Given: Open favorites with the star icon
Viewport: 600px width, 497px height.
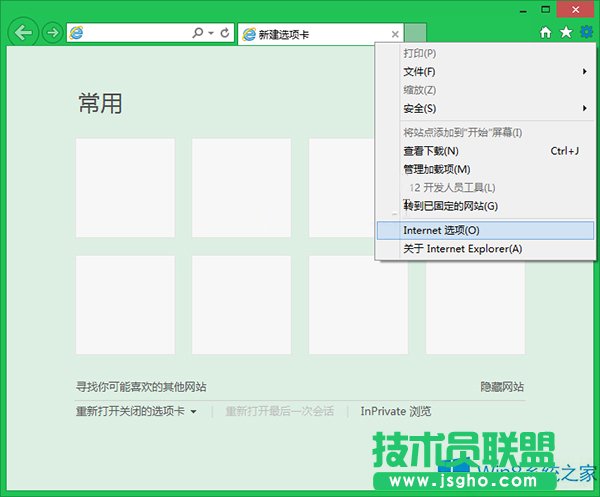Looking at the screenshot, I should pyautogui.click(x=566, y=33).
